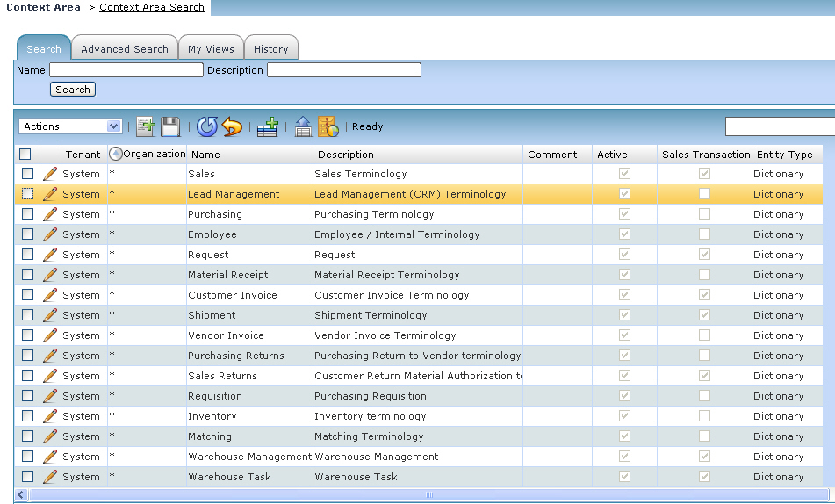Open the Actions dropdown
Image resolution: width=835 pixels, height=504 pixels.
tap(69, 126)
